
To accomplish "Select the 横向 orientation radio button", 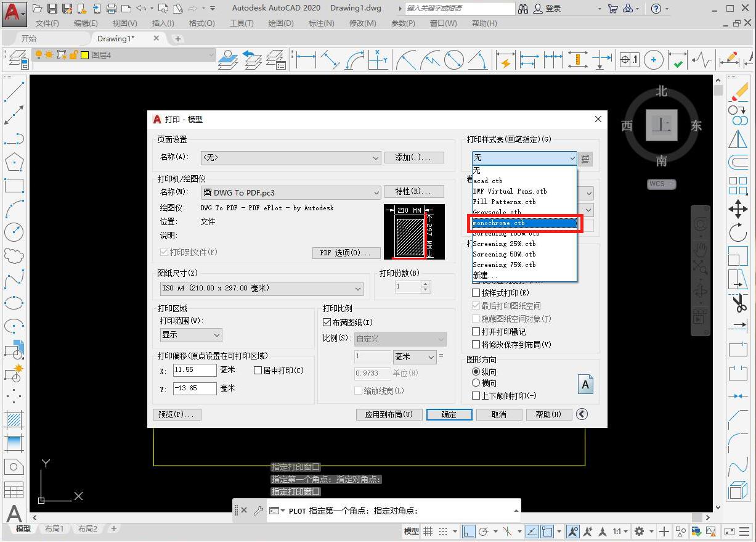I will (476, 383).
